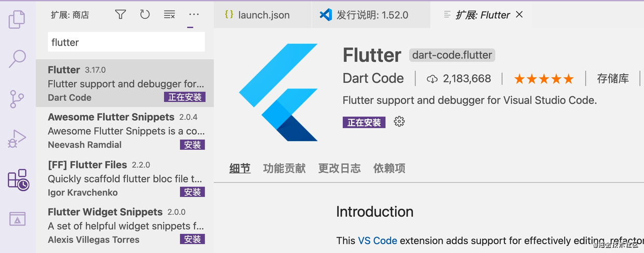Click the flutter search input field

click(x=126, y=42)
